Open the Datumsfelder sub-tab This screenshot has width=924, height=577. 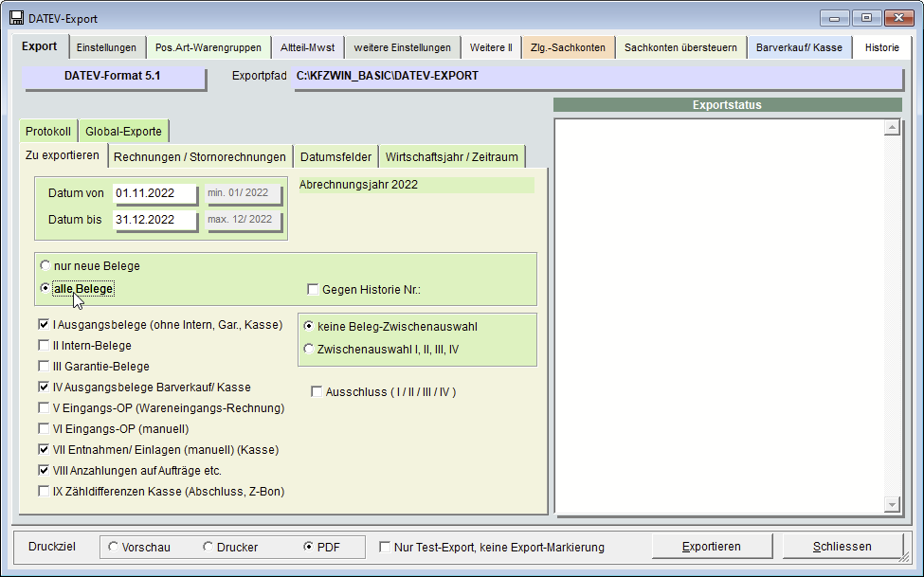[x=335, y=157]
